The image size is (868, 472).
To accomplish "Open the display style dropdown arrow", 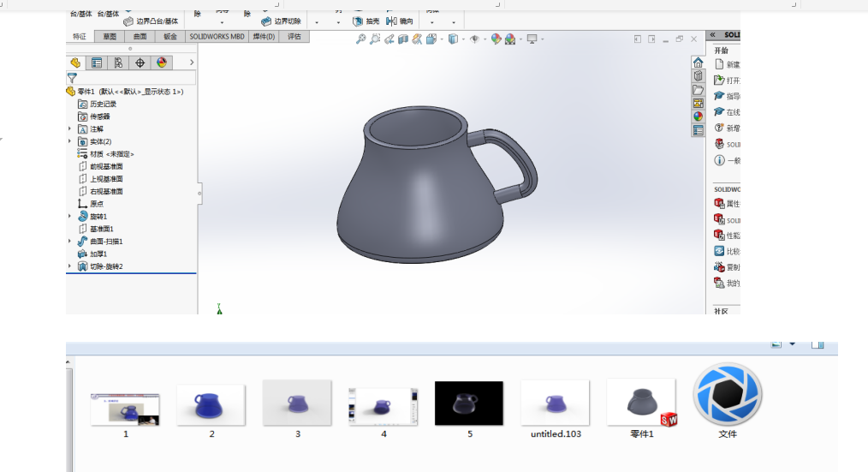I will [x=463, y=39].
